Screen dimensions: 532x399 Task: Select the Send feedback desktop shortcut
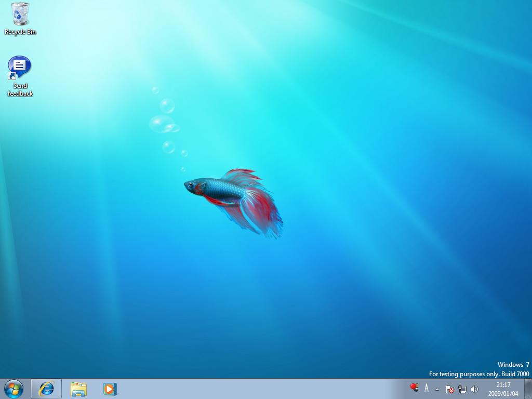(20, 76)
